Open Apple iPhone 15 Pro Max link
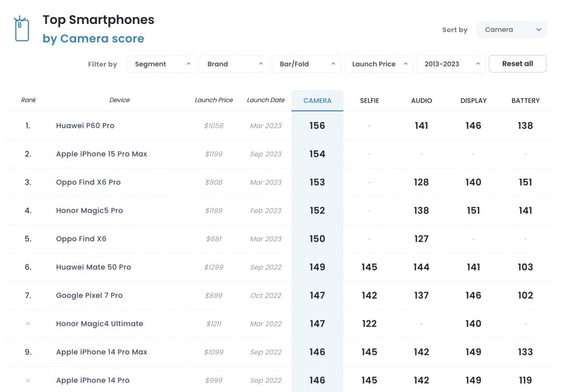This screenshot has height=392, width=562. [x=101, y=154]
